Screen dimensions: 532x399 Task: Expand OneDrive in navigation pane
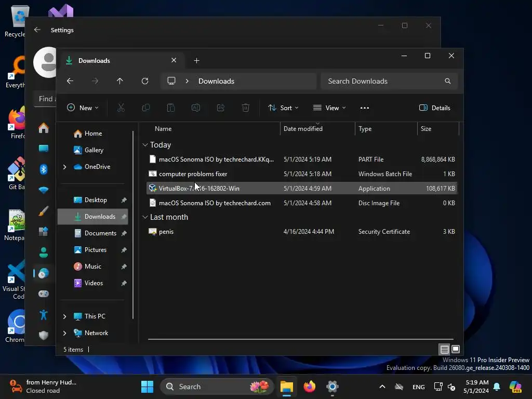pos(64,167)
